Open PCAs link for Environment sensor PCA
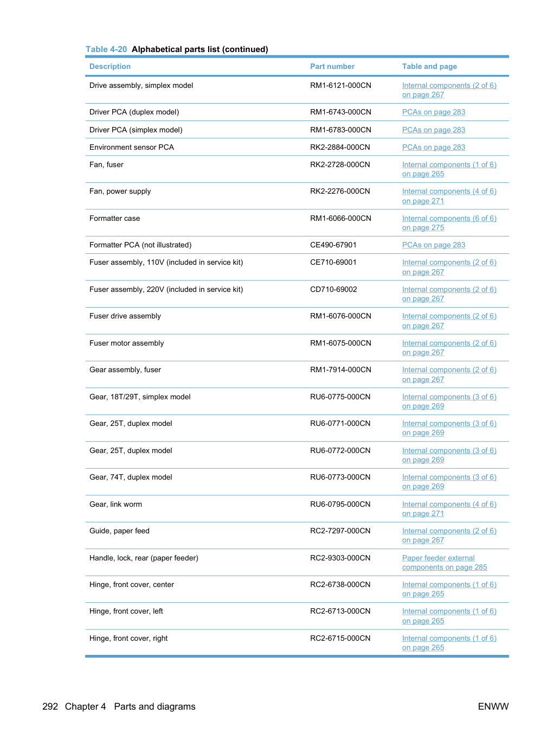 433,148
